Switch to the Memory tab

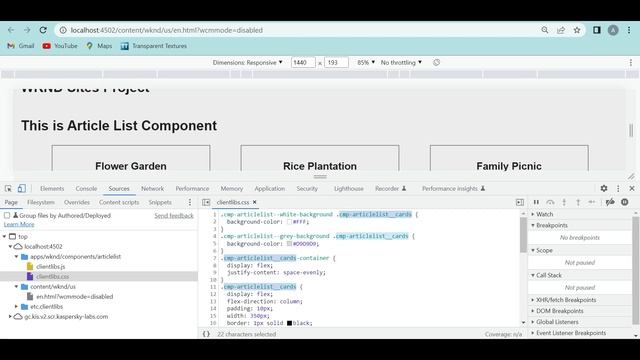[231, 189]
